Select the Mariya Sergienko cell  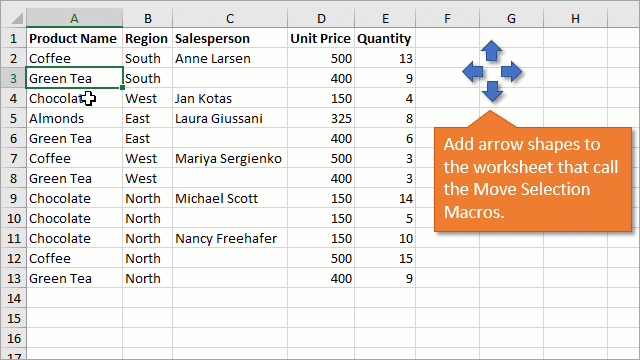pos(230,158)
